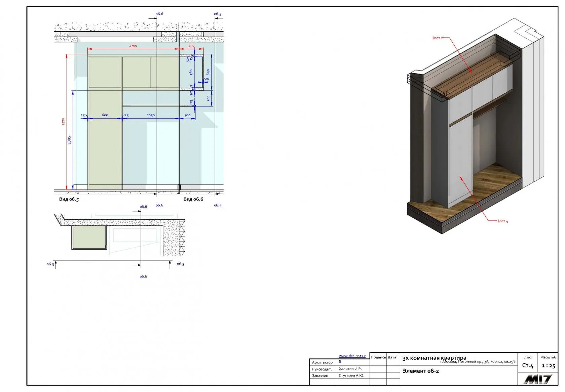Viewport: 565px width, 392px height.
Task: Select the 1050 horizontal dimension text
Action: (151, 115)
